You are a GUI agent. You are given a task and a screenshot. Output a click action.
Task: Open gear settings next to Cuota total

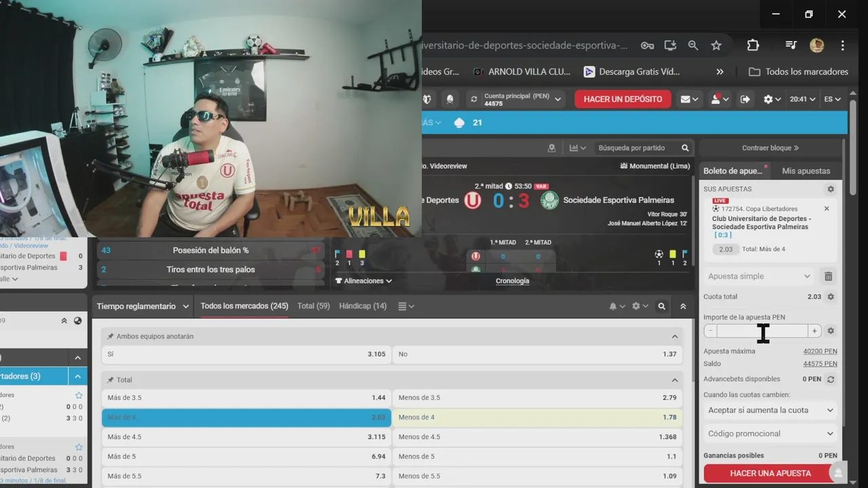830,297
